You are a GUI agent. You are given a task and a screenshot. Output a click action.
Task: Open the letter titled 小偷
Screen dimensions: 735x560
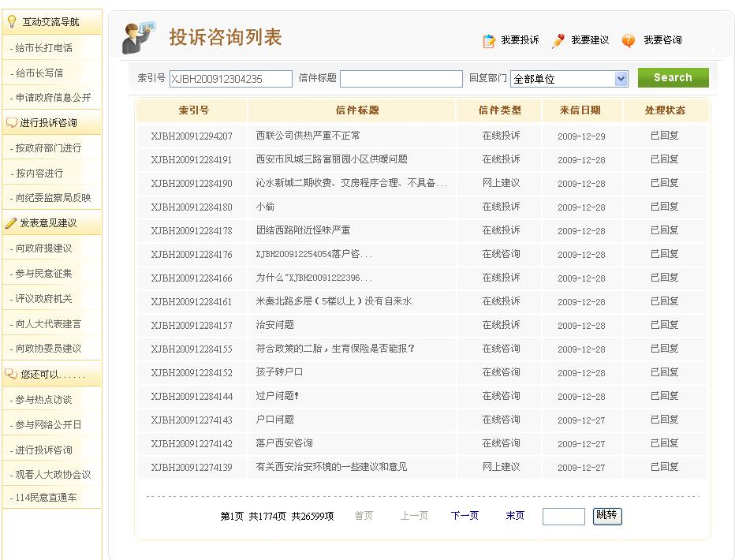[265, 207]
